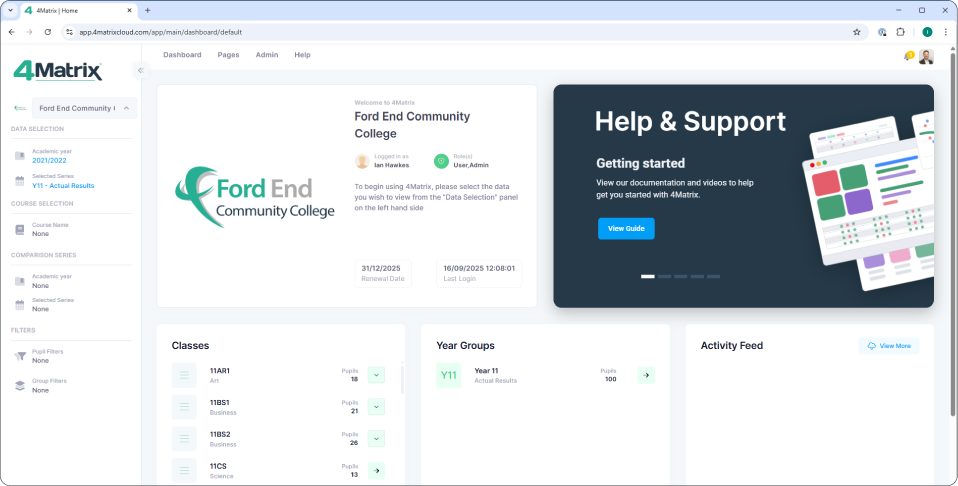Viewport: 958px width, 486px height.
Task: Bookmark this page with the star icon
Action: (856, 32)
